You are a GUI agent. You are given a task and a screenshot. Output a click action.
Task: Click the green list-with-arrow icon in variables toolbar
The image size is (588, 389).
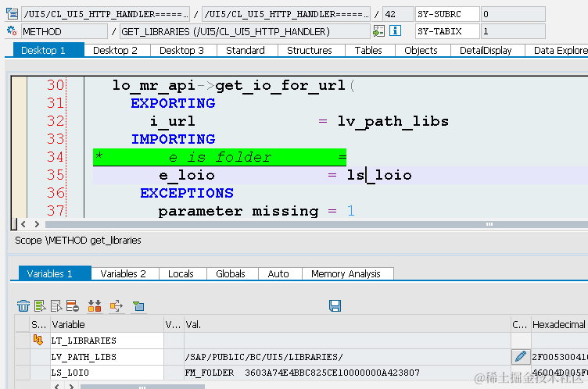point(40,305)
